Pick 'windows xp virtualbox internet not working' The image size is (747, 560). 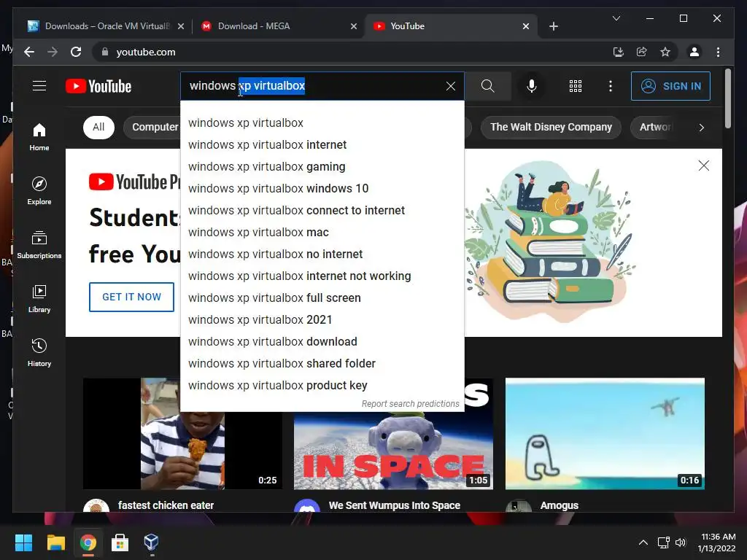(x=322, y=276)
